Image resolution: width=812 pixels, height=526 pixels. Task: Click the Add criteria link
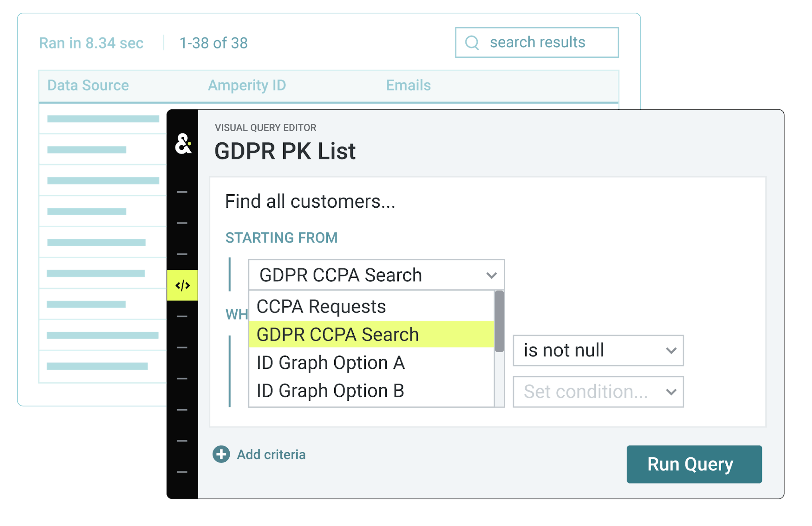click(x=271, y=455)
